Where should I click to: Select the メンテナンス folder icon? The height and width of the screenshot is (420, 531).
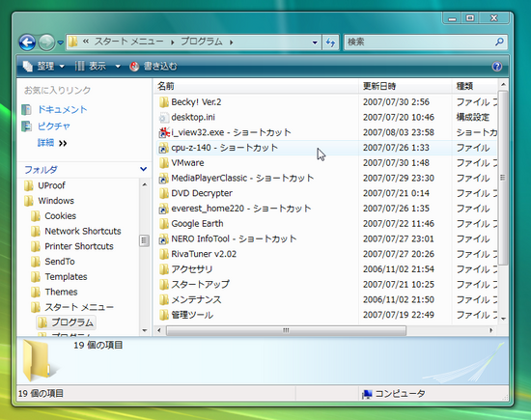click(164, 299)
